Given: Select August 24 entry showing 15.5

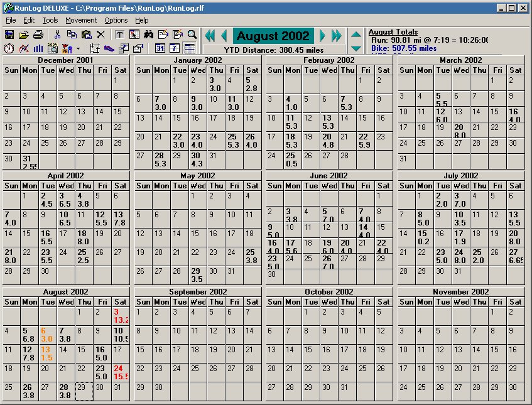Looking at the screenshot, I should click(x=121, y=372).
